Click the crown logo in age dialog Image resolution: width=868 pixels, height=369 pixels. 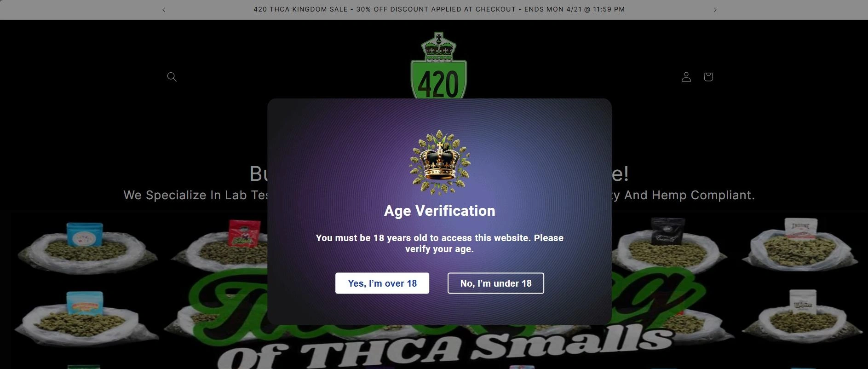(x=440, y=162)
